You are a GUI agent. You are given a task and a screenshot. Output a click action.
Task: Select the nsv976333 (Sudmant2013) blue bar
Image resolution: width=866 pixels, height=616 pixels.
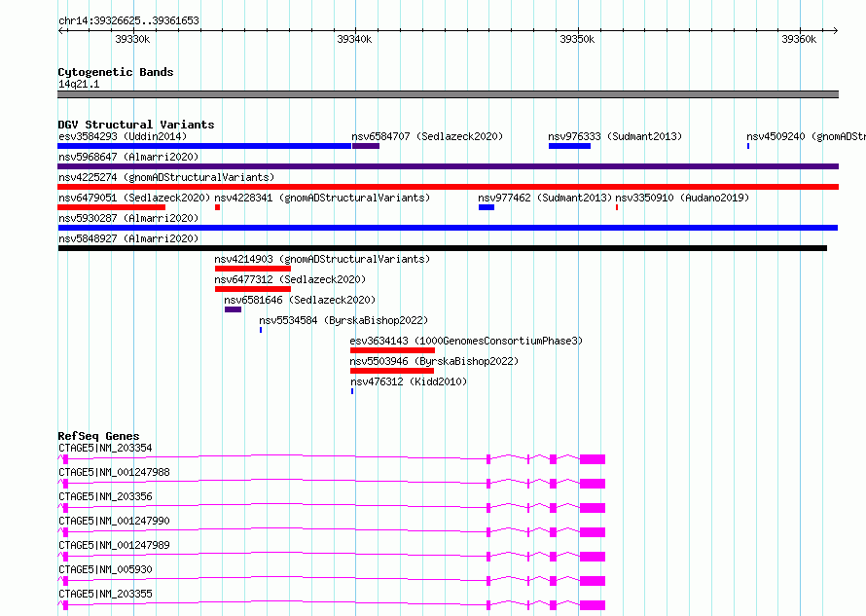click(569, 146)
